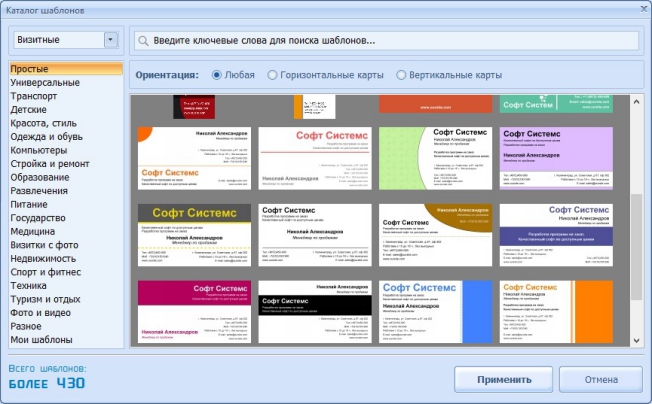The width and height of the screenshot is (652, 404).
Task: Click scrollbar down arrow in template gallery
Action: (x=636, y=340)
